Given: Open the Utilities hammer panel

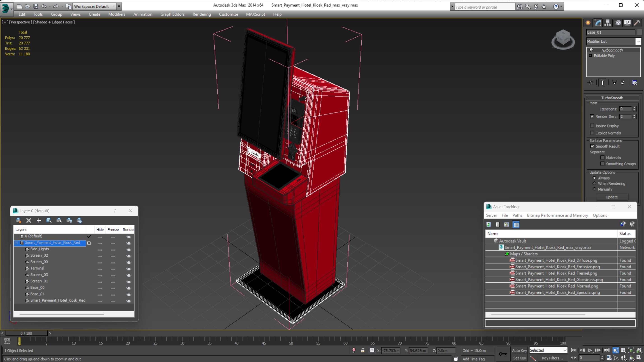Looking at the screenshot, I should pos(637,23).
